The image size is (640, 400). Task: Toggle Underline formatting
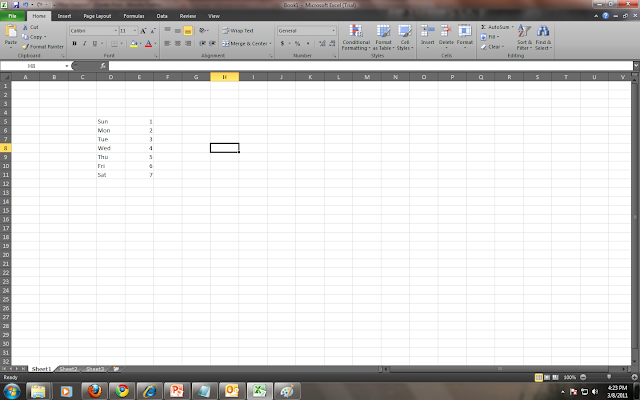pos(95,43)
